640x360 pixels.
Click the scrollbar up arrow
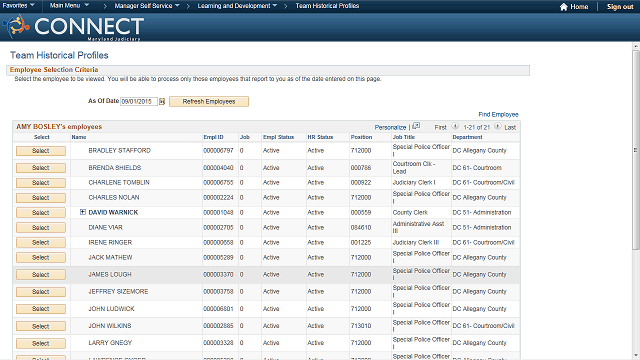click(x=636, y=47)
